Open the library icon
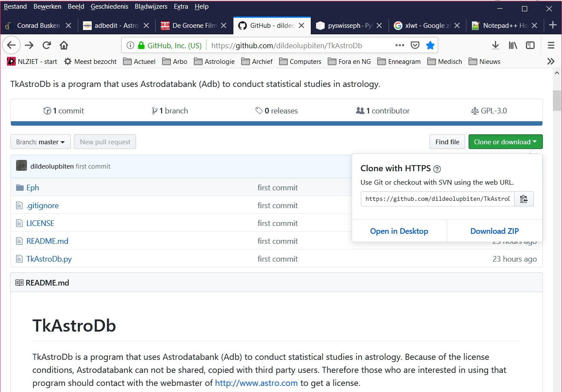 point(513,45)
